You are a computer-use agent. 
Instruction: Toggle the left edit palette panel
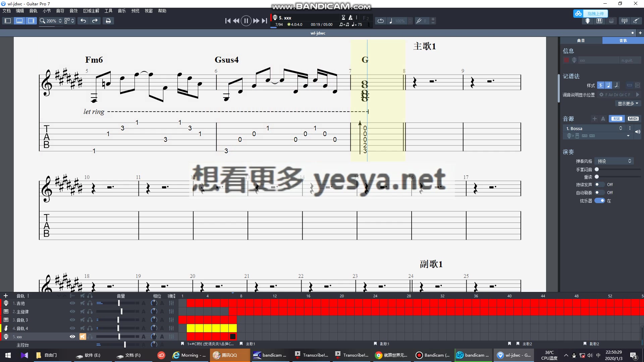8,21
